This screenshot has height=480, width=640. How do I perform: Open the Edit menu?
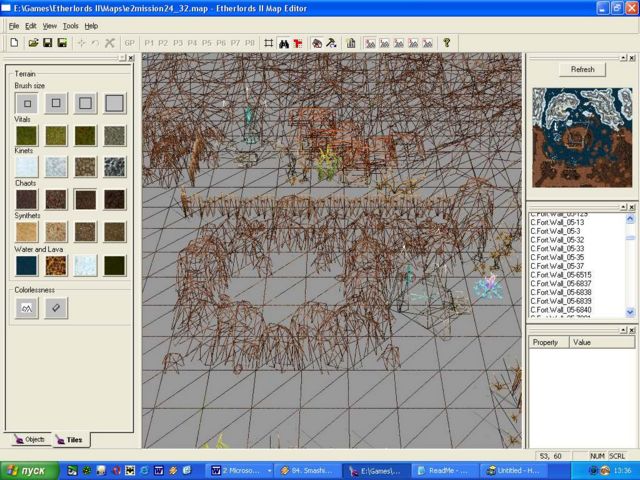[31, 26]
